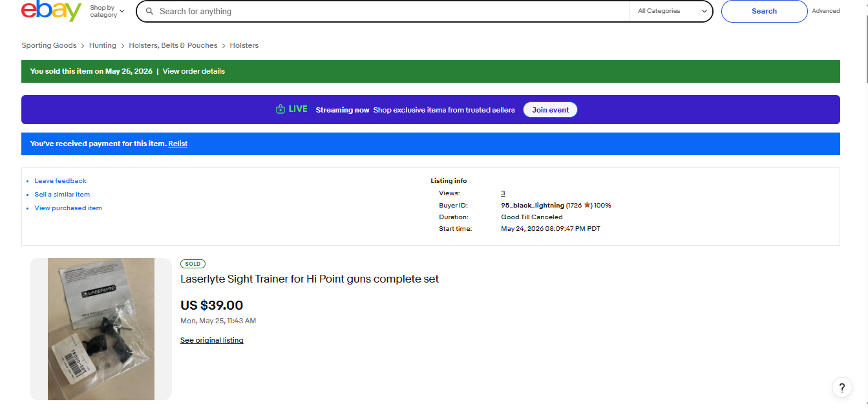Open the Holsters breadcrumb

244,45
